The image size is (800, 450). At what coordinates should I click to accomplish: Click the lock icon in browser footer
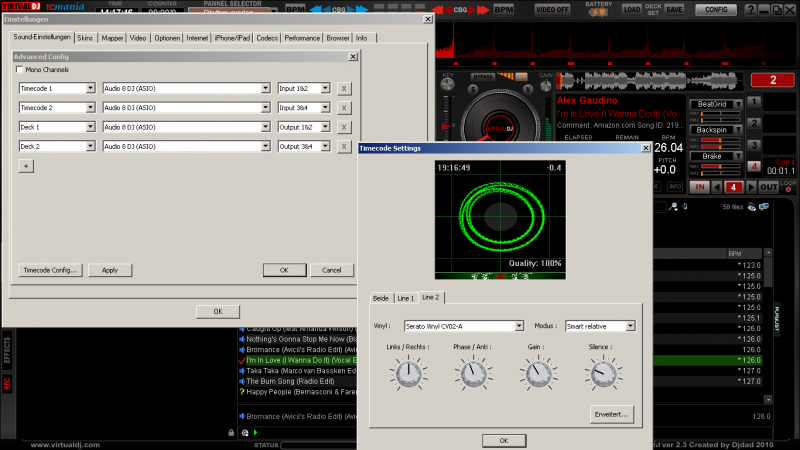click(231, 433)
